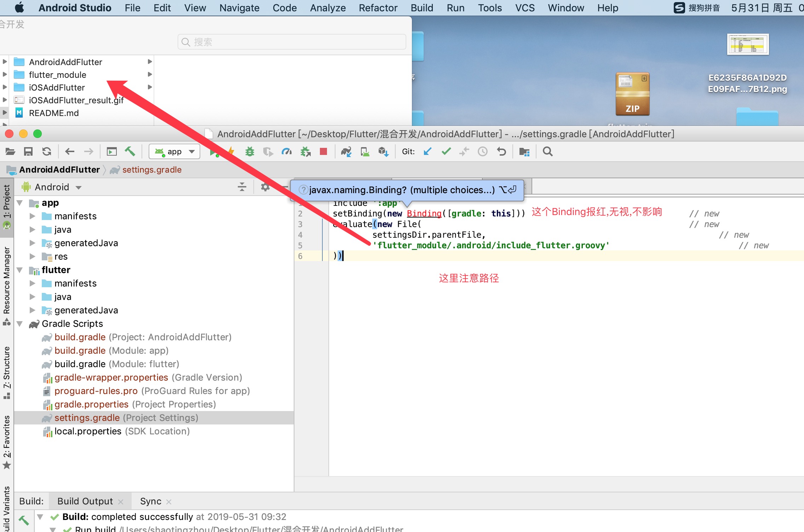Viewport: 804px width, 532px height.
Task: Toggle the 7: Structure tool window
Action: click(x=7, y=372)
